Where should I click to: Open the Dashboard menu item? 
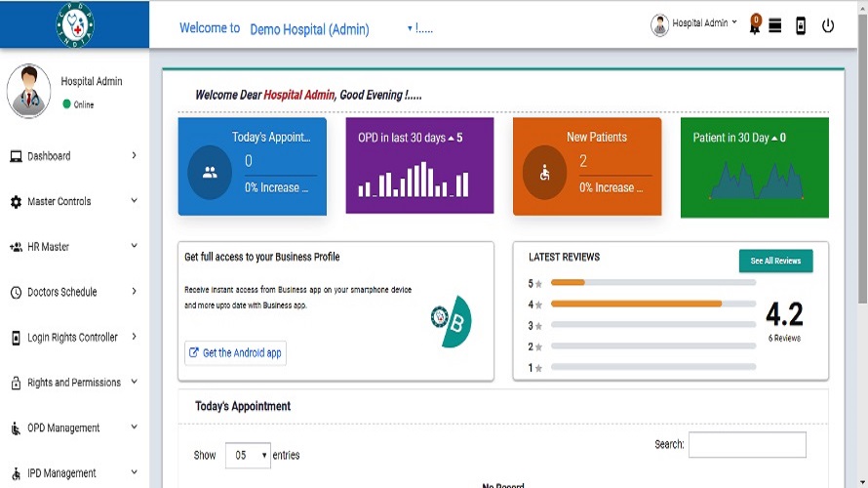74,156
